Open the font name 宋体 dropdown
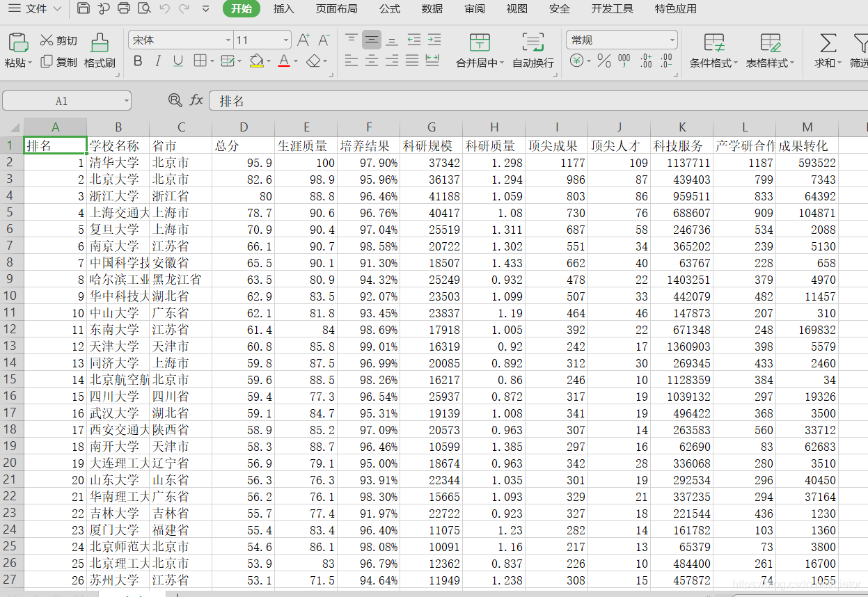868x597 pixels. click(x=228, y=40)
